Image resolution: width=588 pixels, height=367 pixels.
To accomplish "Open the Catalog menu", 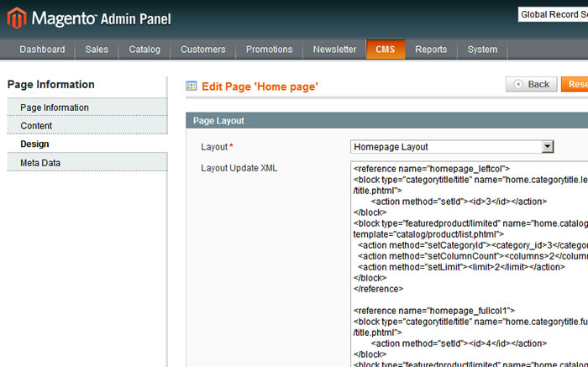I will tap(144, 50).
